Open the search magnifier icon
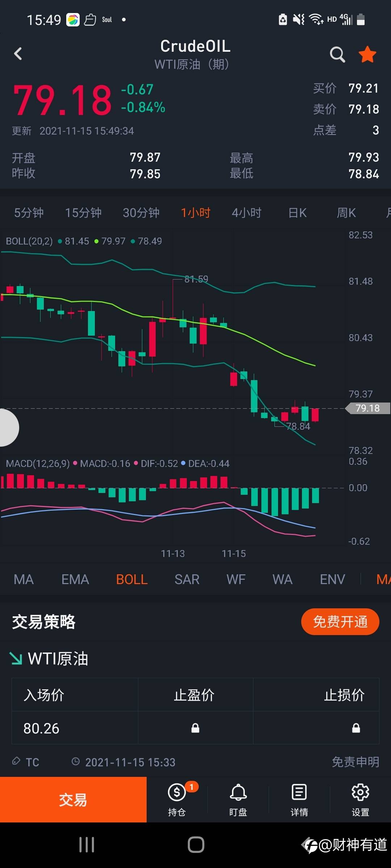This screenshot has width=391, height=868. [x=337, y=55]
